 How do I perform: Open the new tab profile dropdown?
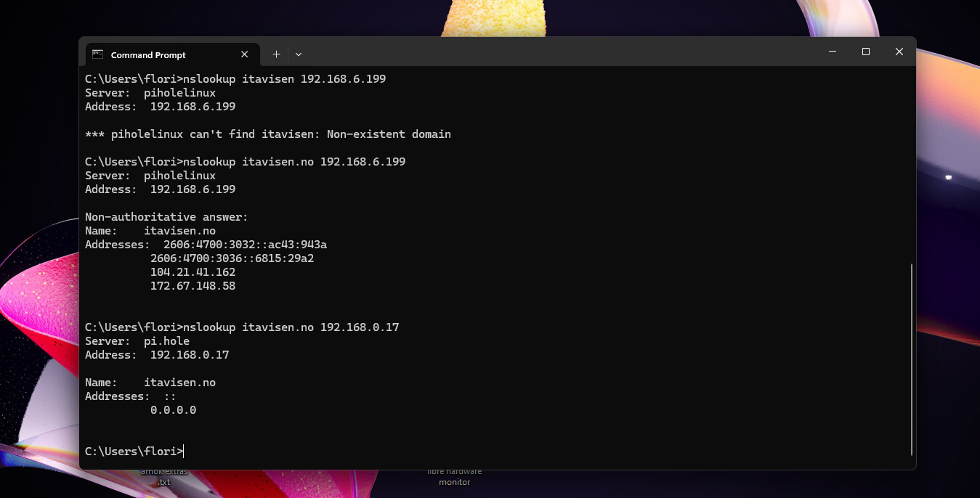299,54
